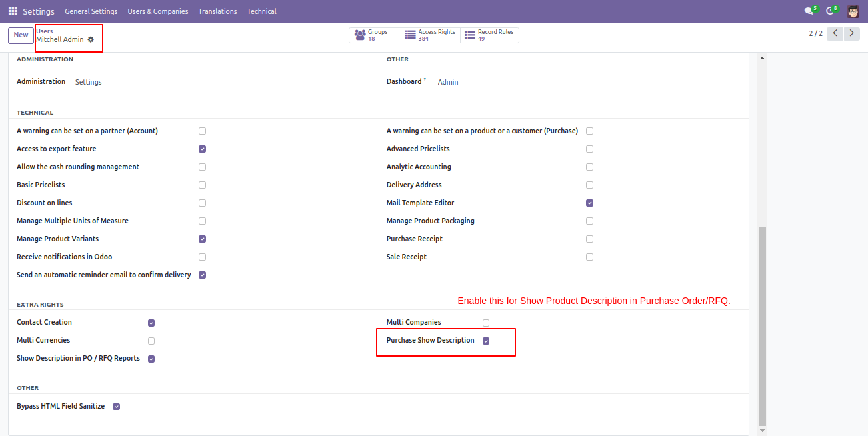Click the New button
Image resolution: width=868 pixels, height=436 pixels.
click(x=21, y=35)
